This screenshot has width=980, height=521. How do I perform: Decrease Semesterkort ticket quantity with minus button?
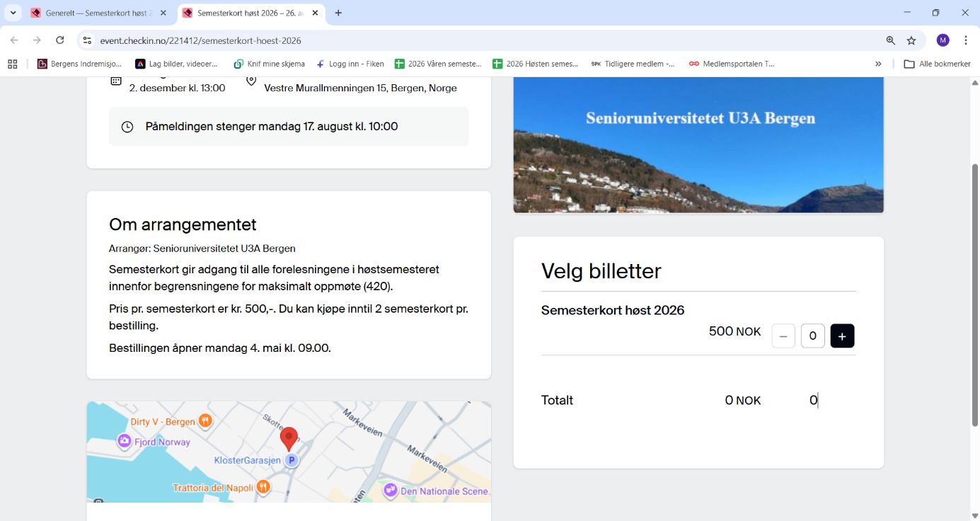[783, 336]
